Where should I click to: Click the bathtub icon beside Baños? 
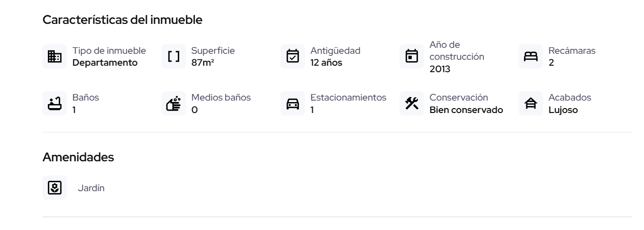click(54, 104)
